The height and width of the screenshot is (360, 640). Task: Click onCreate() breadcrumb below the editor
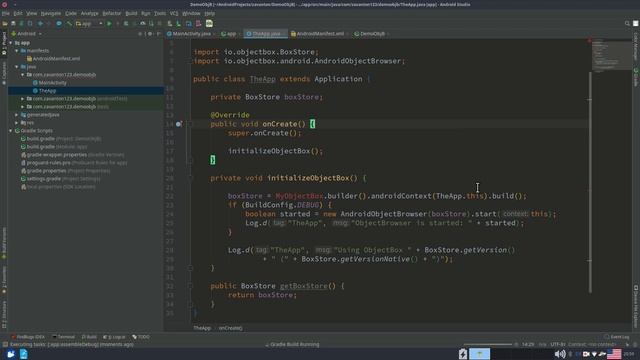pyautogui.click(x=231, y=328)
